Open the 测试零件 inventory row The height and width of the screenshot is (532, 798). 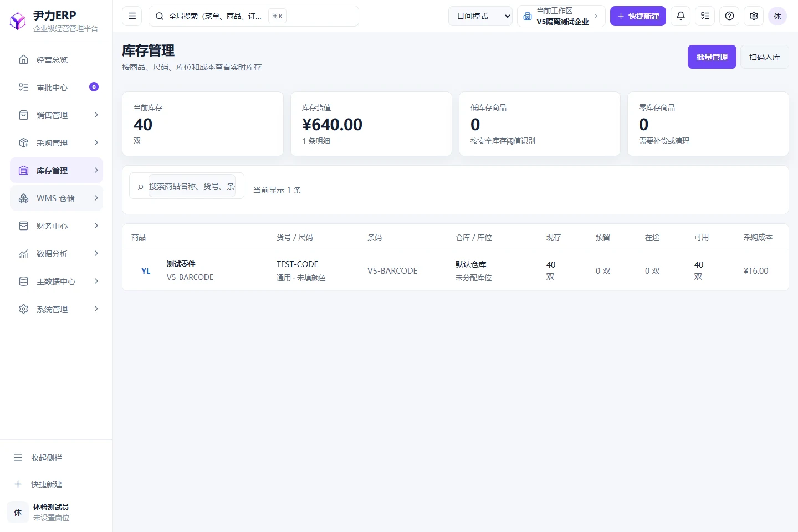click(456, 270)
